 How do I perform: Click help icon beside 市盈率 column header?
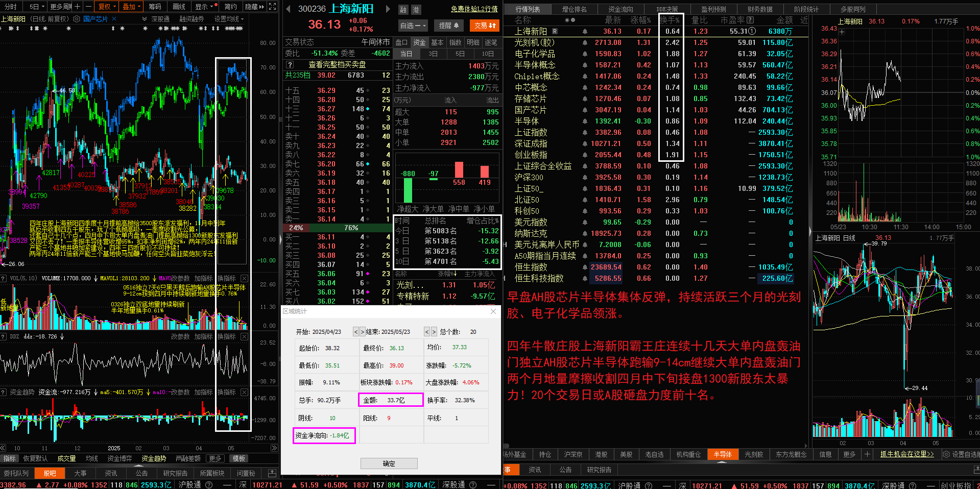[750, 20]
